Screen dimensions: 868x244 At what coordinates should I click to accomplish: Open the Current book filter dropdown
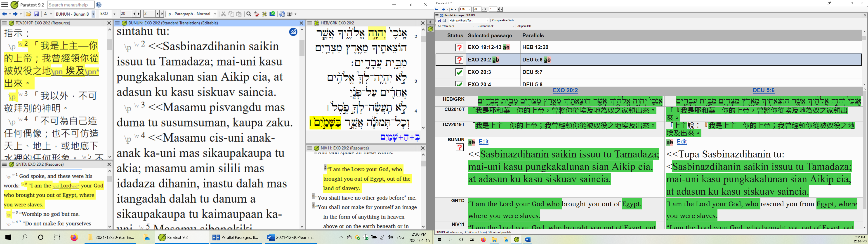[x=496, y=26]
